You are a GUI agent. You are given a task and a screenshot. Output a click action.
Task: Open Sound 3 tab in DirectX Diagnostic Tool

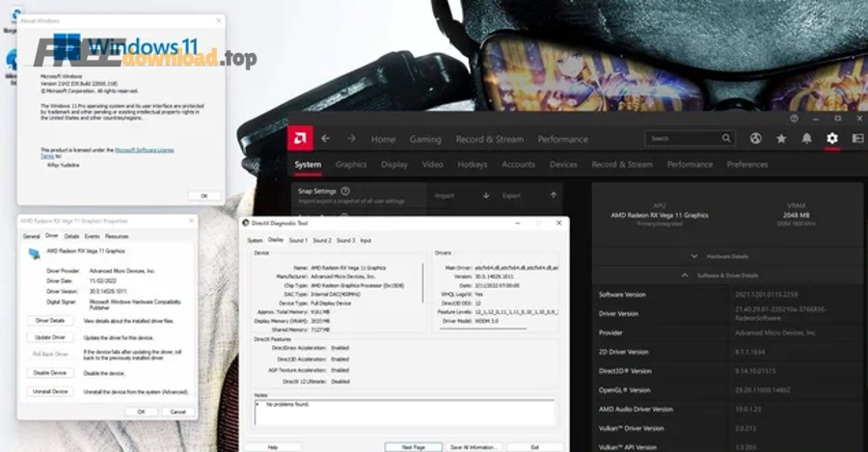pyautogui.click(x=345, y=241)
